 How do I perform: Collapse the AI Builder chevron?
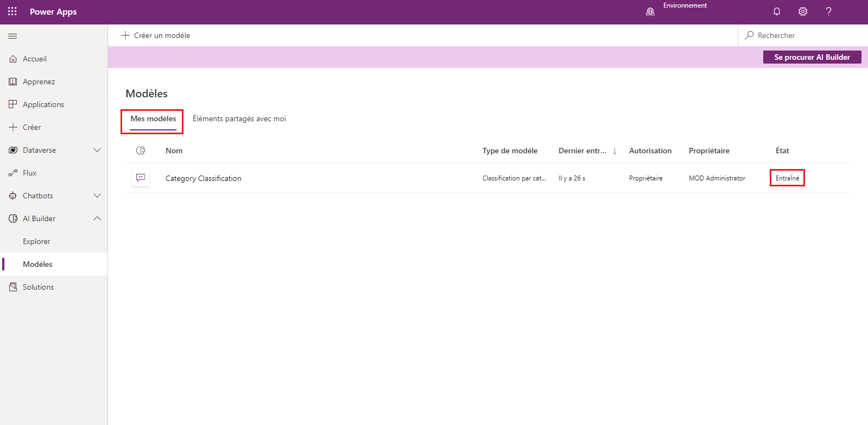coord(97,218)
